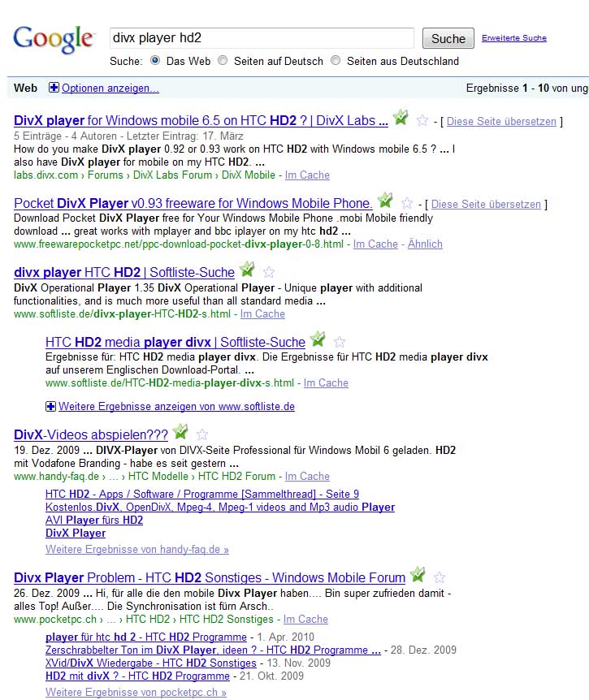Click the Suche button
Image resolution: width=589 pixels, height=700 pixels.
[448, 38]
